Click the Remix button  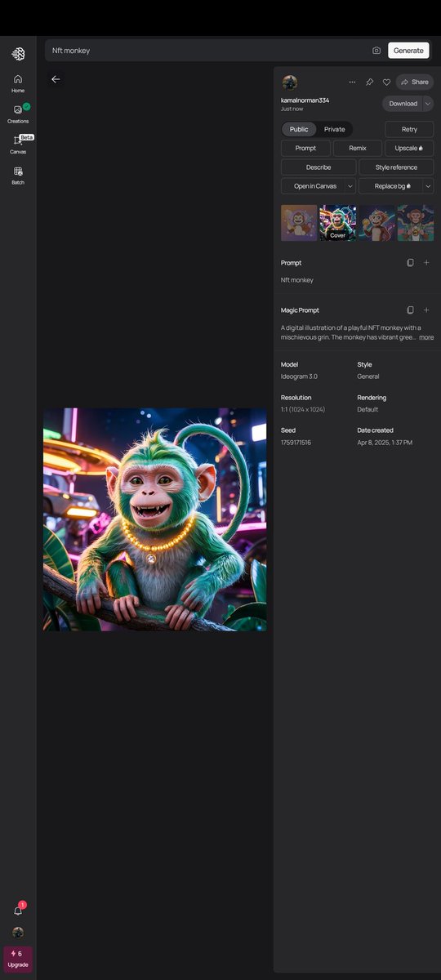tap(358, 148)
